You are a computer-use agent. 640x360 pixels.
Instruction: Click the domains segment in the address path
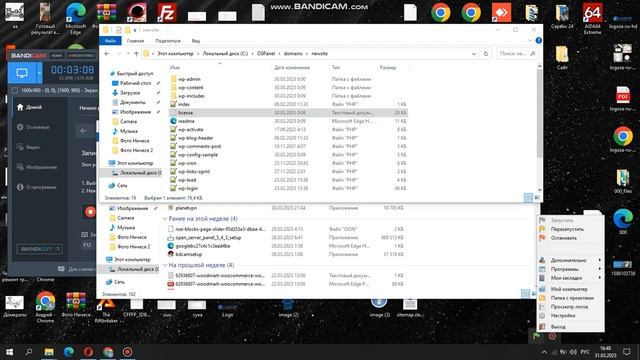(293, 53)
